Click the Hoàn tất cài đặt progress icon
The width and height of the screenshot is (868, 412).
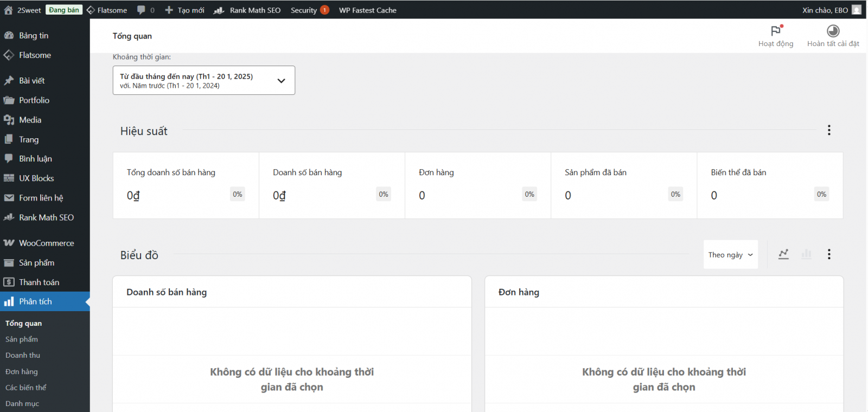tap(833, 31)
